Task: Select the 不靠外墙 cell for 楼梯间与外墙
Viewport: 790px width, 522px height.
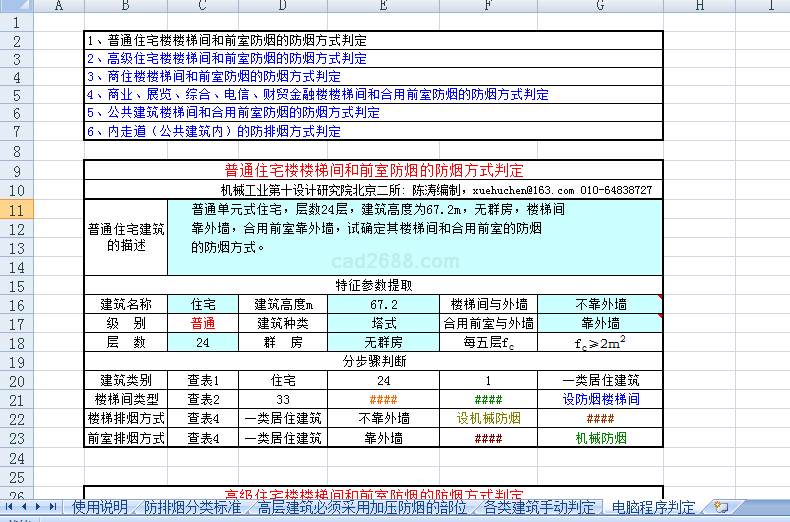Action: coord(600,305)
